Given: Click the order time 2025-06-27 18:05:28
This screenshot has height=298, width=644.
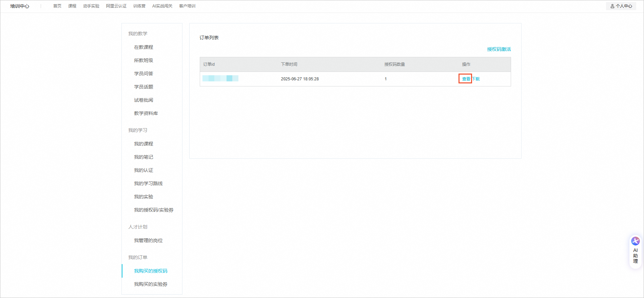Looking at the screenshot, I should click(300, 79).
